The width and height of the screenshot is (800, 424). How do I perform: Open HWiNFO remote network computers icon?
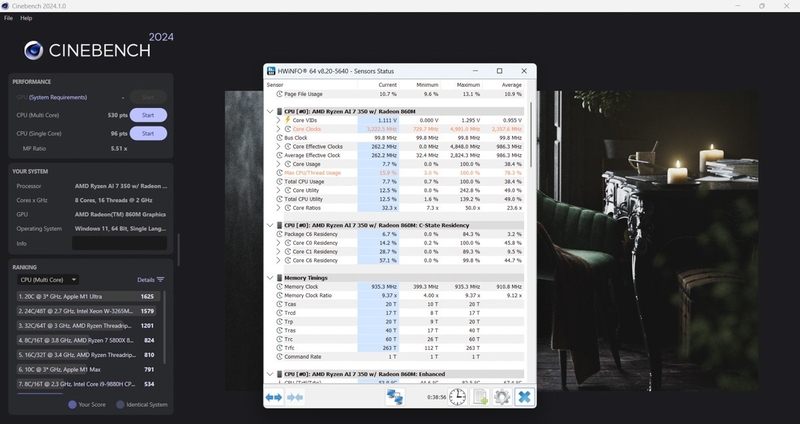[395, 397]
